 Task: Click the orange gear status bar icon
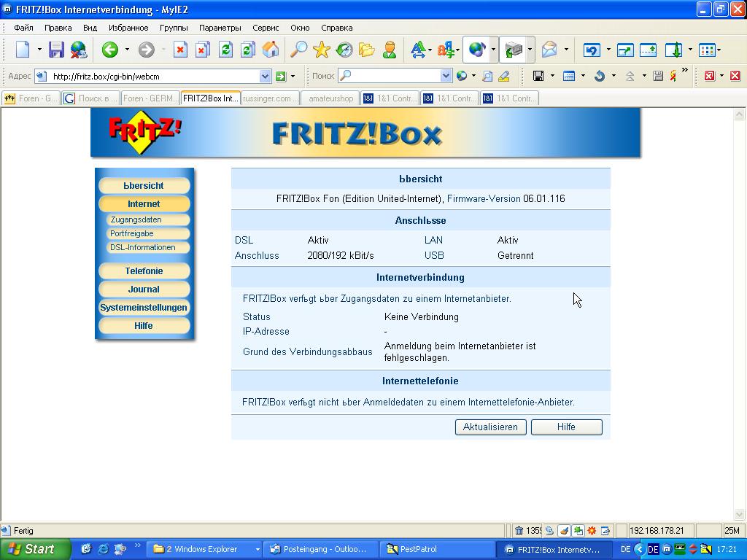pos(592,531)
